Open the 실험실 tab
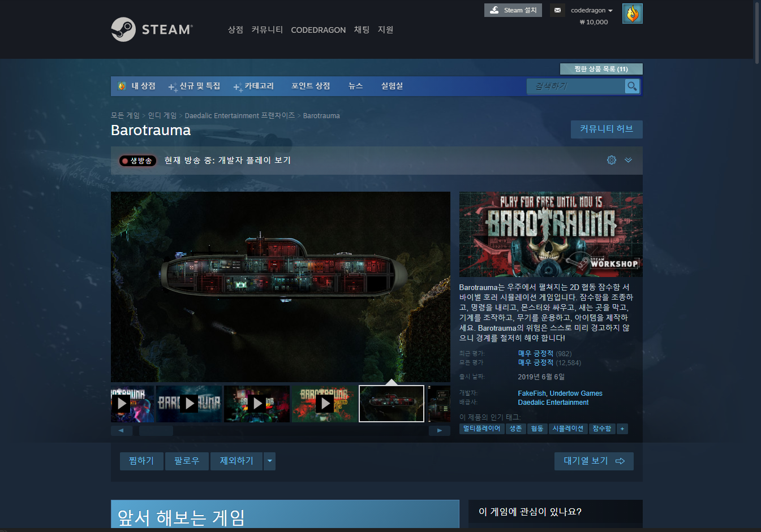 392,86
